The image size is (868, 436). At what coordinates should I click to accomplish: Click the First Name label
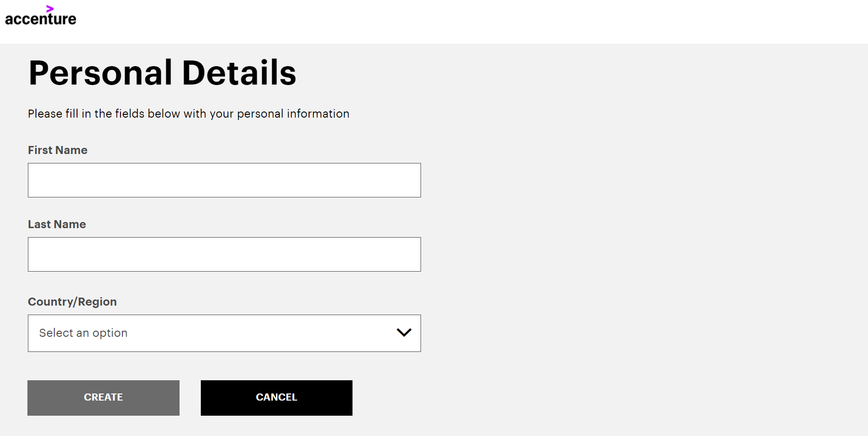tap(58, 150)
